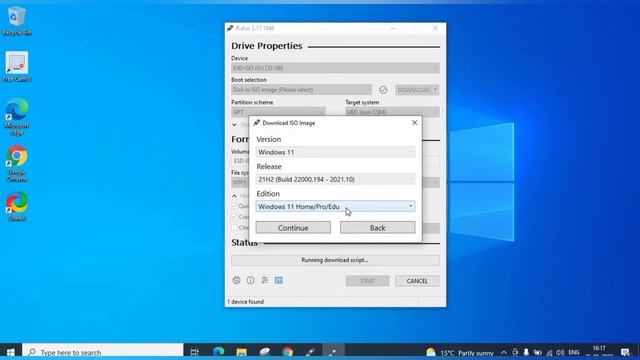This screenshot has height=360, width=640.
Task: Open Task View on the taskbar
Action: click(x=195, y=352)
